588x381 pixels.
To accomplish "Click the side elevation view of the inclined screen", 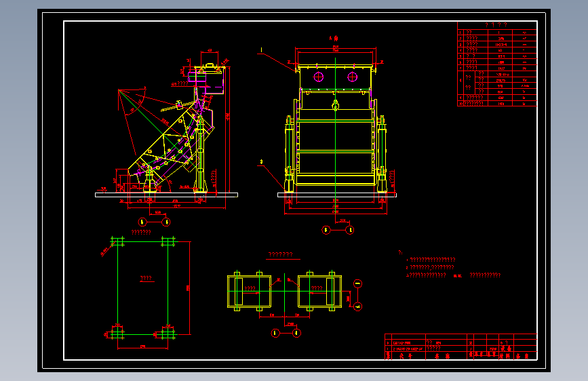I will click(x=172, y=129).
